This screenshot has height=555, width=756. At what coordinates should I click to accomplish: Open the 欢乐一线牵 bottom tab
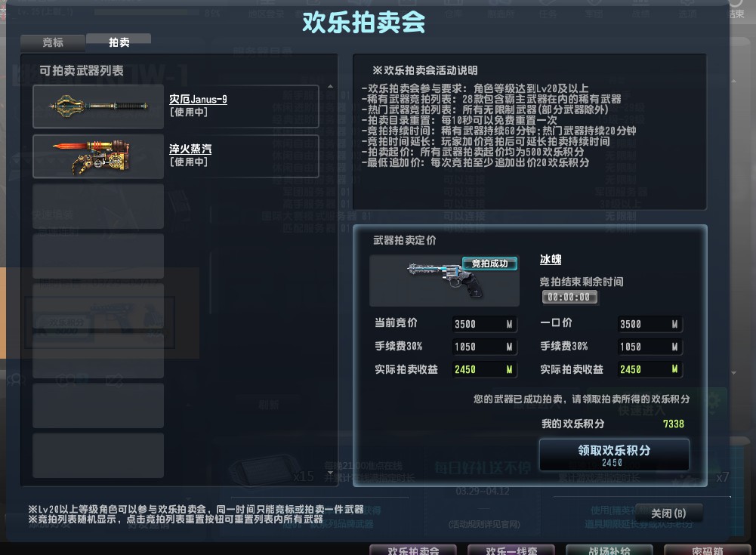(511, 550)
